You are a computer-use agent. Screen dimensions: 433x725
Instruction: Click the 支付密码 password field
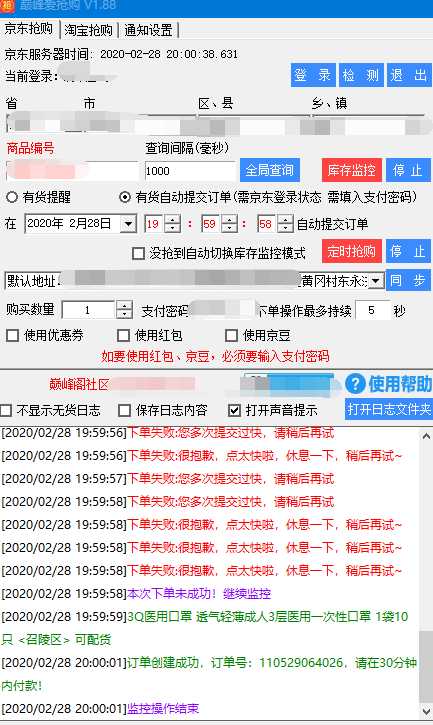pyautogui.click(x=221, y=309)
